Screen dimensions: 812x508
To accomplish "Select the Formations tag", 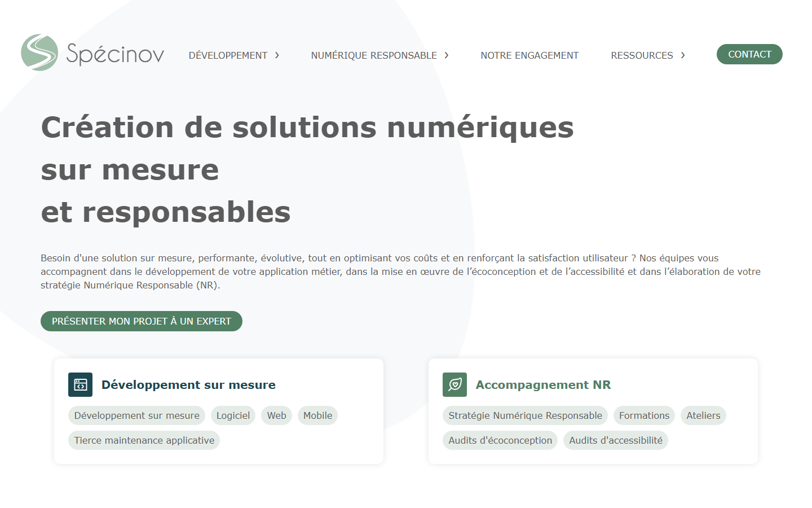I will pyautogui.click(x=644, y=415).
